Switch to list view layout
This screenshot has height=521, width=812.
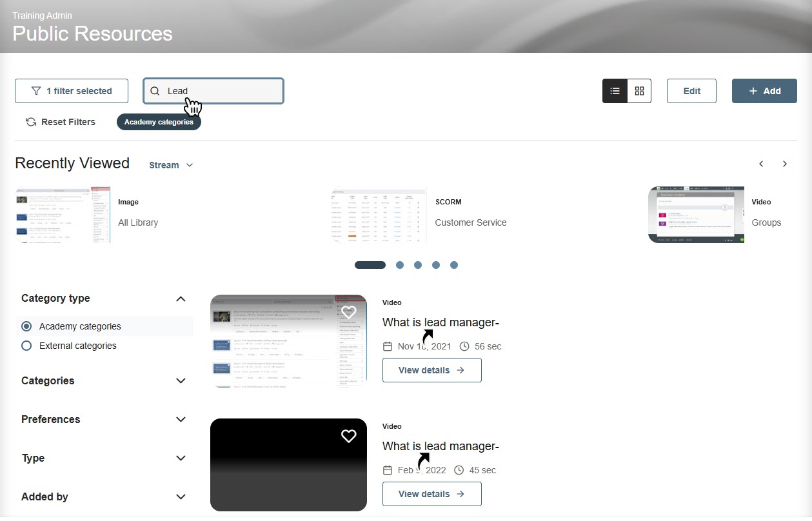pos(615,91)
